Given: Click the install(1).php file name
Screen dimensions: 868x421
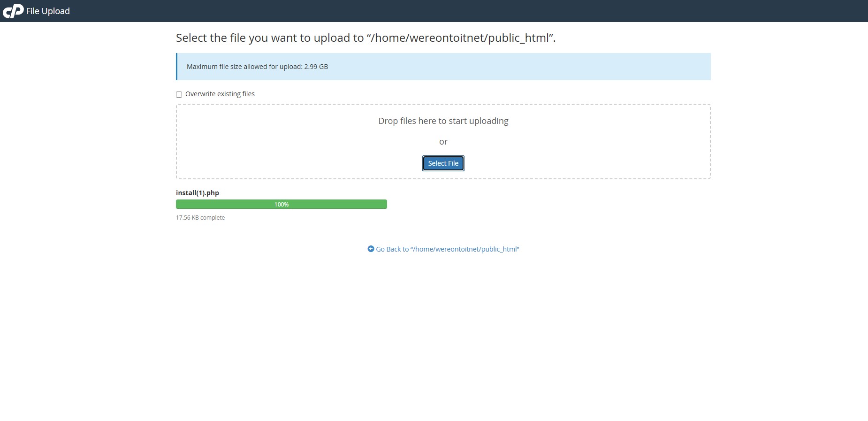Looking at the screenshot, I should click(198, 193).
